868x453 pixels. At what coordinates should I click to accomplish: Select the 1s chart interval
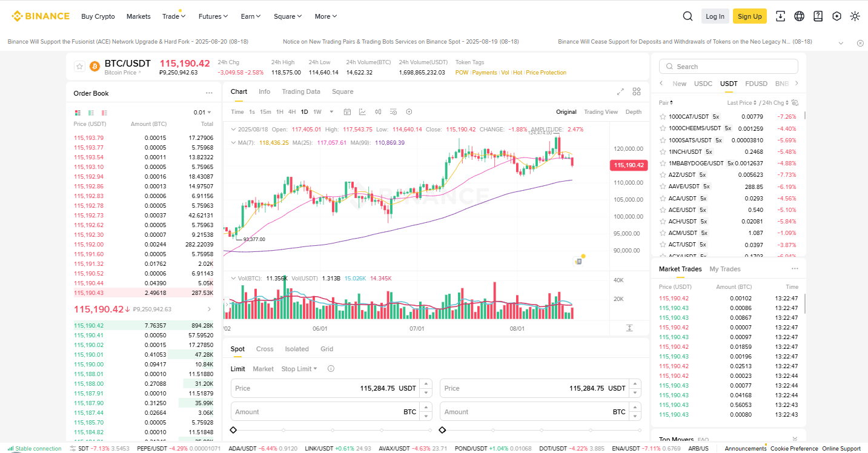point(251,112)
